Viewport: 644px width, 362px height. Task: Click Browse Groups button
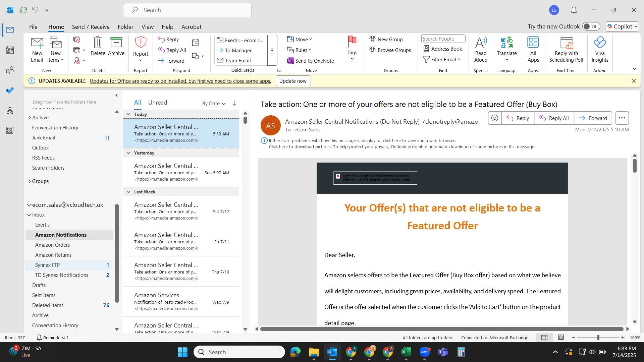click(390, 50)
